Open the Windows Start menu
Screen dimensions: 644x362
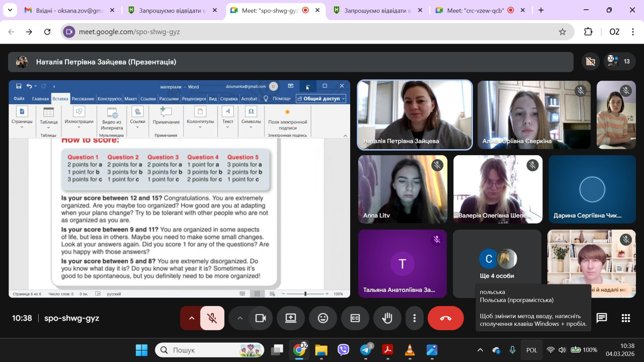[x=142, y=350]
